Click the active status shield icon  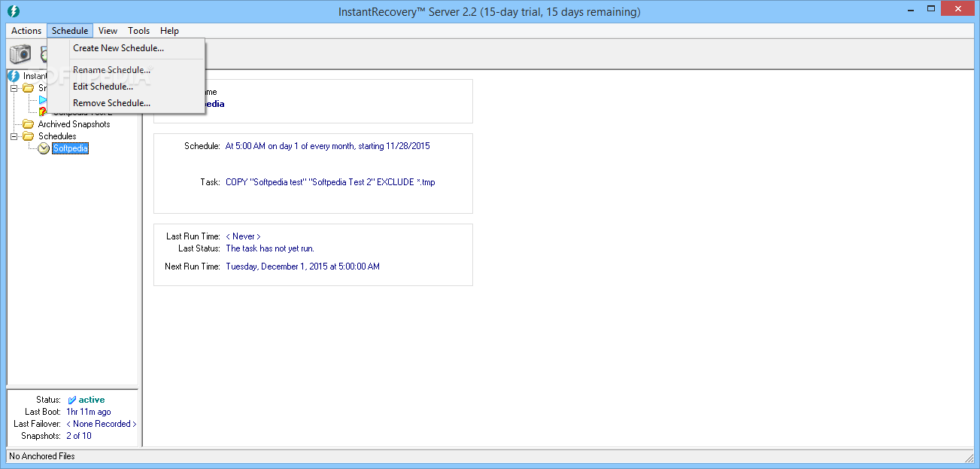(x=71, y=400)
